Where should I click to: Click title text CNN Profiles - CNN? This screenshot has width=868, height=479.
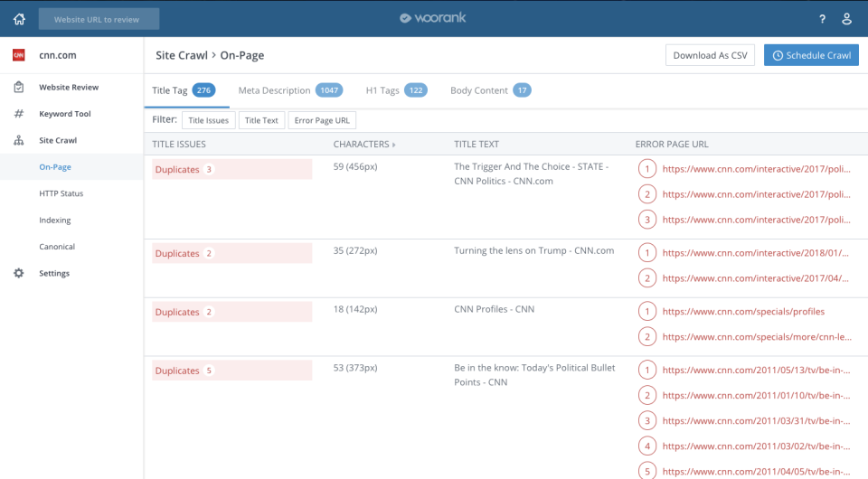click(495, 309)
